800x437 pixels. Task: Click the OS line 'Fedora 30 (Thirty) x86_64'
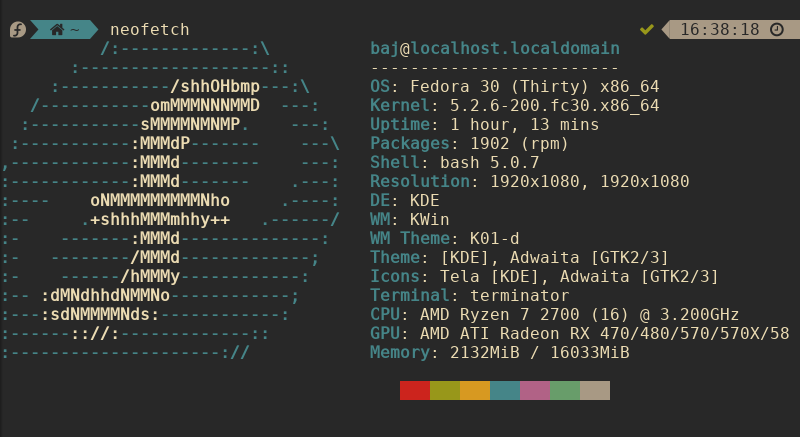(535, 87)
